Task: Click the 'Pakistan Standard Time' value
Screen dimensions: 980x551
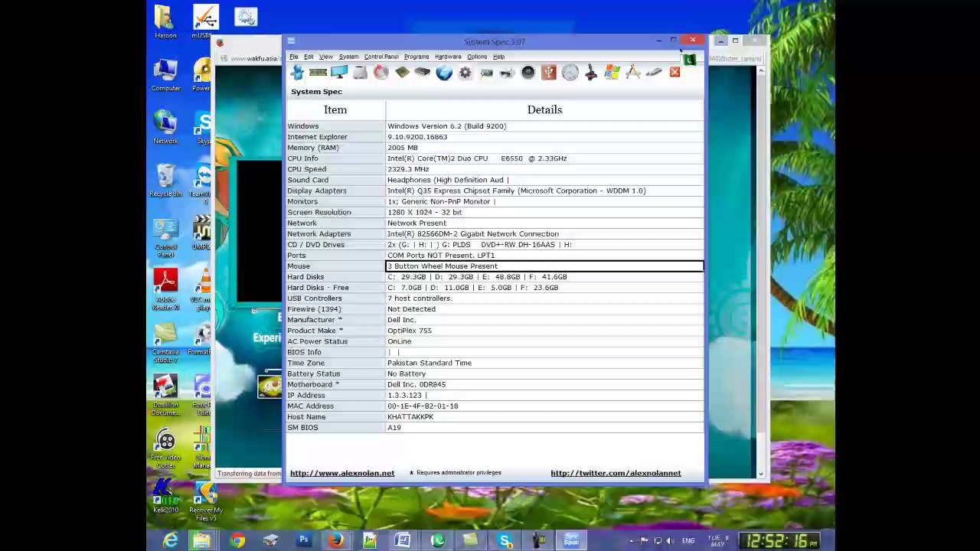Action: tap(430, 363)
